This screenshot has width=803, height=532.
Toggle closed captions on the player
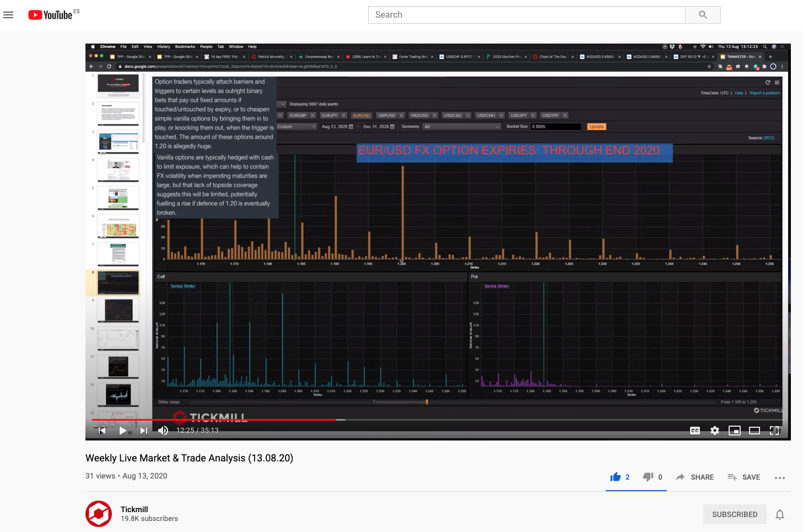click(x=695, y=431)
